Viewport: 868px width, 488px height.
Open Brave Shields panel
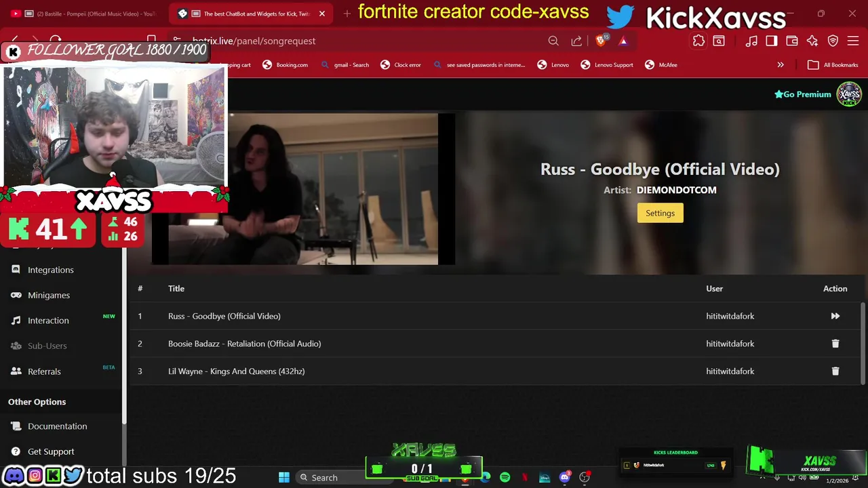(x=601, y=41)
